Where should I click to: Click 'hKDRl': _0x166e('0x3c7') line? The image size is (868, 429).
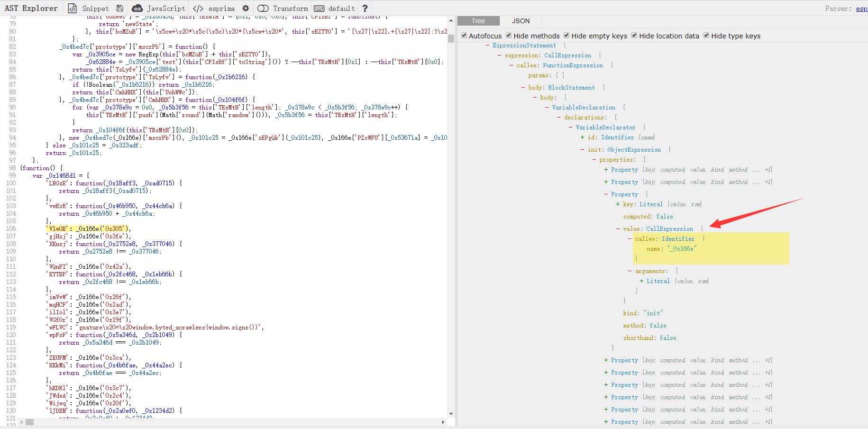point(88,388)
